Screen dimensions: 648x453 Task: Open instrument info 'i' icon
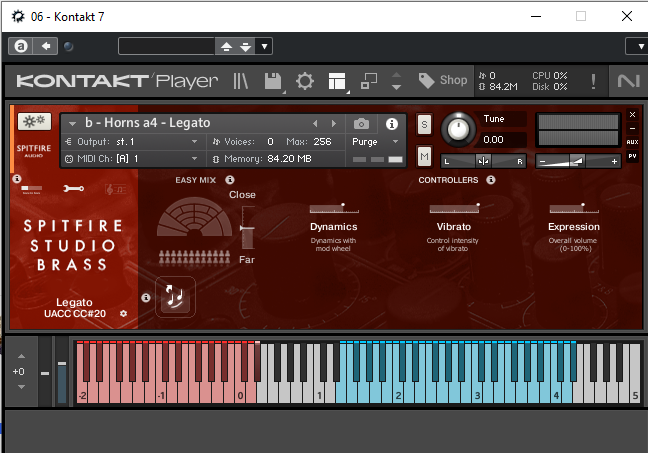coord(391,124)
